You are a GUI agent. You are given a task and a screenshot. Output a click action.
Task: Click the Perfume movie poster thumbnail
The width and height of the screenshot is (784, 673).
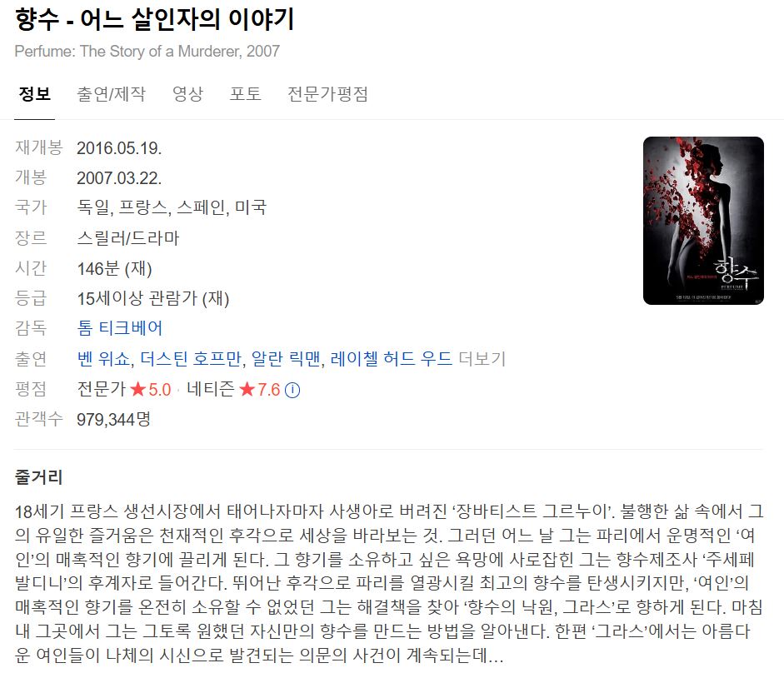(703, 221)
